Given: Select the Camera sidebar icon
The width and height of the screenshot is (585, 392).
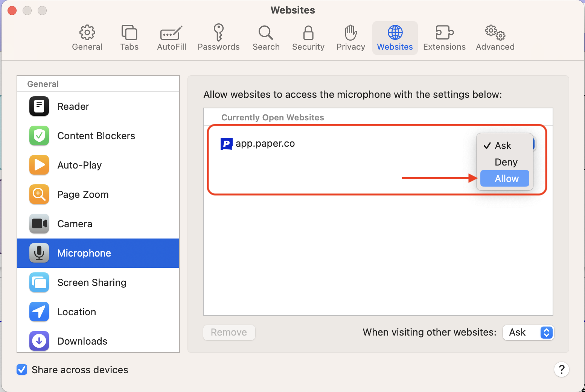Looking at the screenshot, I should (39, 224).
